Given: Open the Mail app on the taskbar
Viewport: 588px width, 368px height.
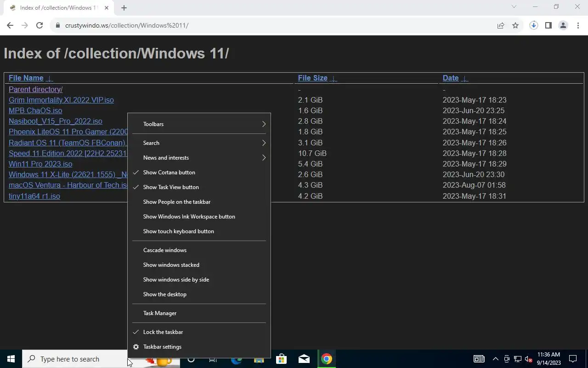Looking at the screenshot, I should point(304,359).
